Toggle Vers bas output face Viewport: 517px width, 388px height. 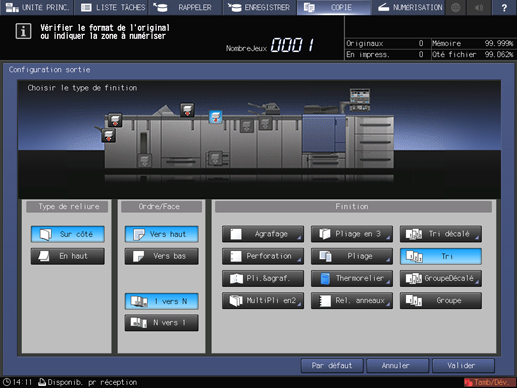[162, 256]
